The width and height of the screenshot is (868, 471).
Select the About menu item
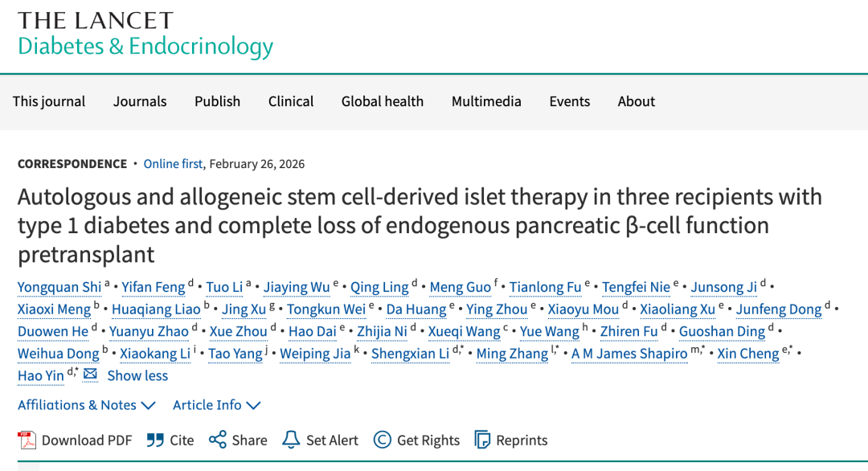click(x=637, y=101)
